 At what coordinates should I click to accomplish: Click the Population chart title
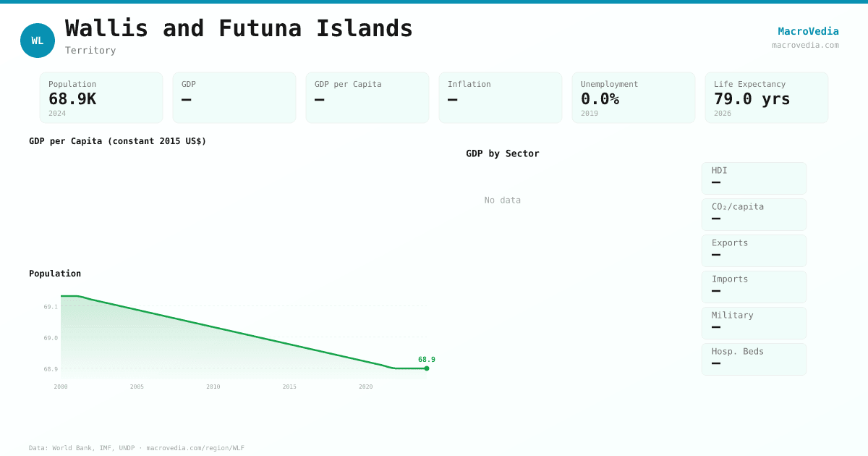coord(55,274)
